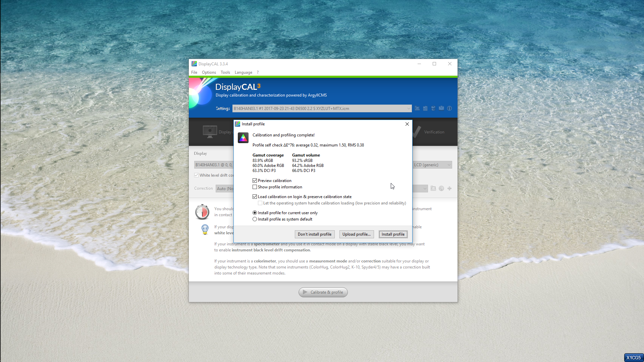Viewport: 644px width, 362px height.
Task: Click Don't install profile button
Action: pos(315,234)
